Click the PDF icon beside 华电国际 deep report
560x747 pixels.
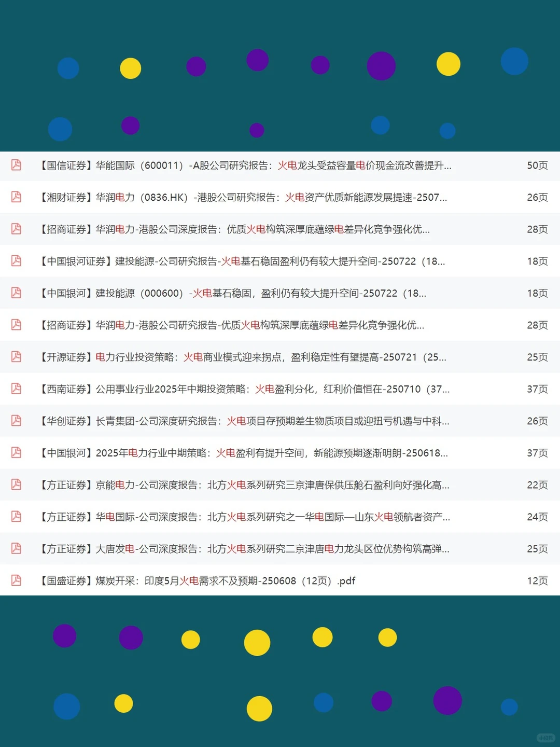click(x=16, y=517)
